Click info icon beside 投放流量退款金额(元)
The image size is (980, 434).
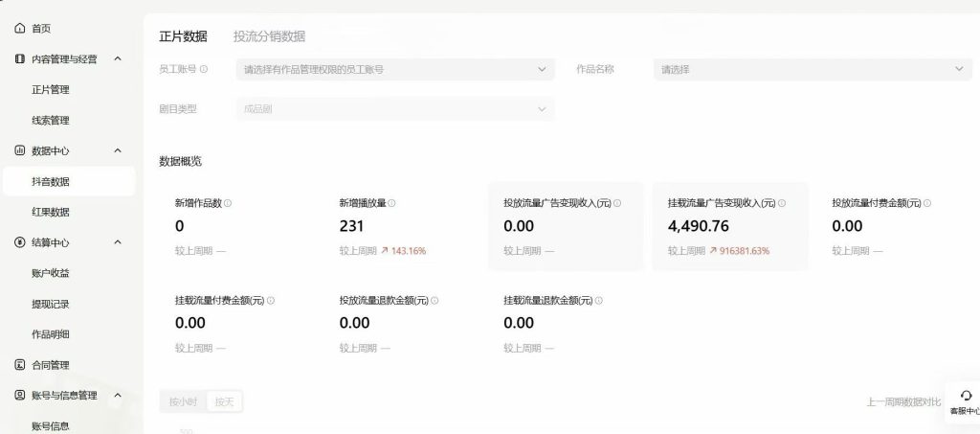(x=435, y=301)
